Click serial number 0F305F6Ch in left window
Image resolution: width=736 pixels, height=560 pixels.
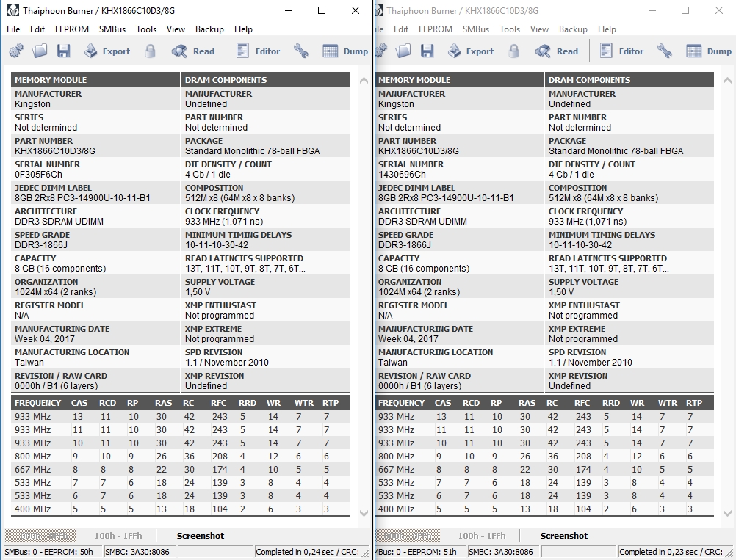(38, 175)
